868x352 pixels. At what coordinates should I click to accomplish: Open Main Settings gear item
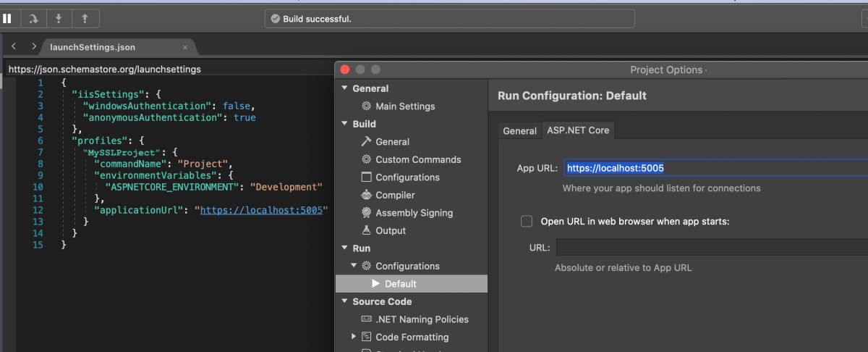point(405,106)
